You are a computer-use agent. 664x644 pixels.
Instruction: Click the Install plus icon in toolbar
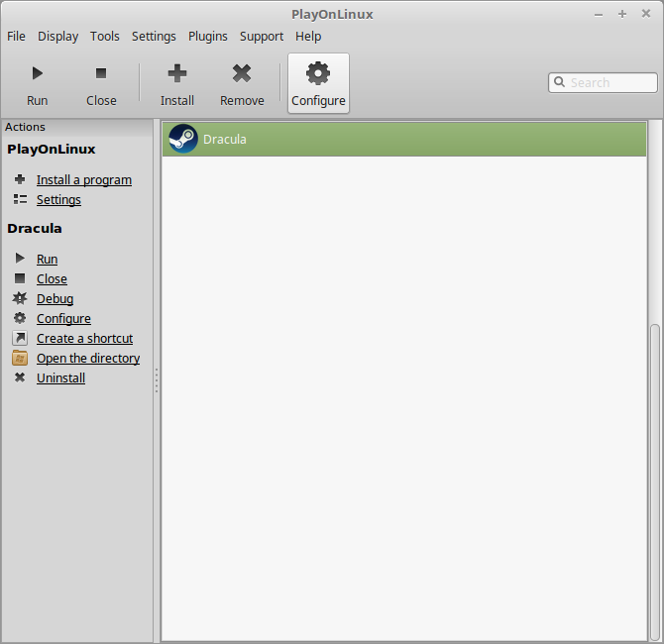coord(177,73)
